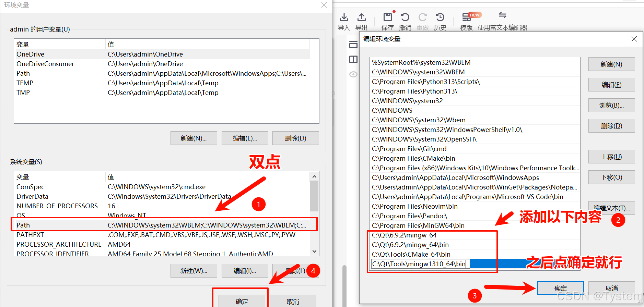
Task: Select the ComSpec system variable row
Action: tap(162, 187)
